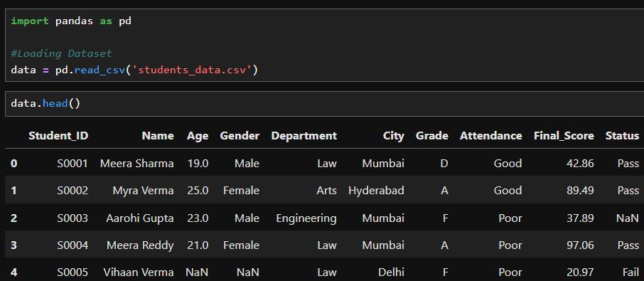This screenshot has height=281, width=644.
Task: Click the final score 37.89
Action: (580, 218)
